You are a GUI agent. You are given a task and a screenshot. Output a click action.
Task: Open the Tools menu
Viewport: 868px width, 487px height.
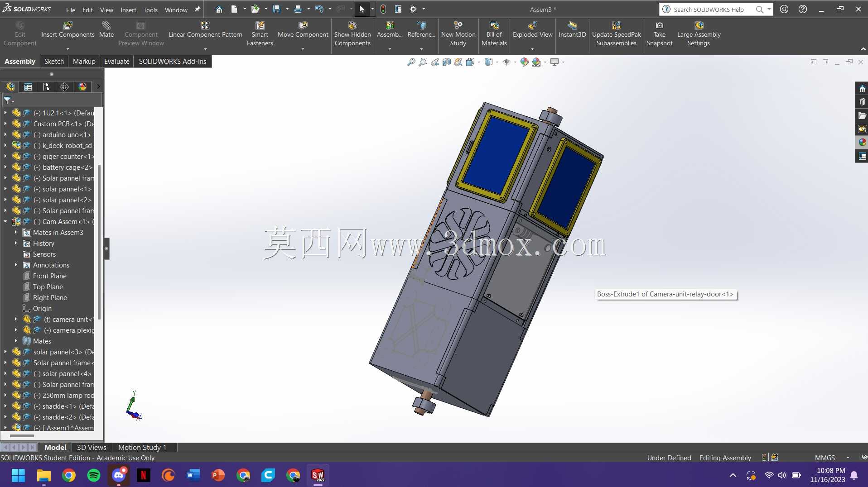click(150, 10)
